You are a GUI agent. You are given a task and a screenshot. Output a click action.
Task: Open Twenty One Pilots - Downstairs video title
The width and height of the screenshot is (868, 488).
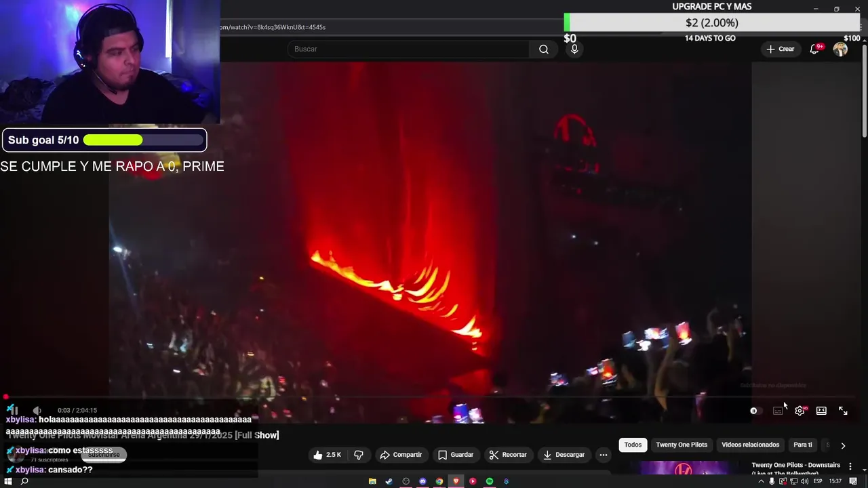coord(795,468)
